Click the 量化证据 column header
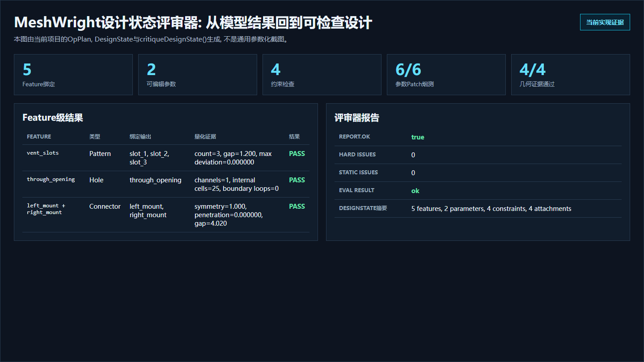This screenshot has width=644, height=362. (x=205, y=136)
